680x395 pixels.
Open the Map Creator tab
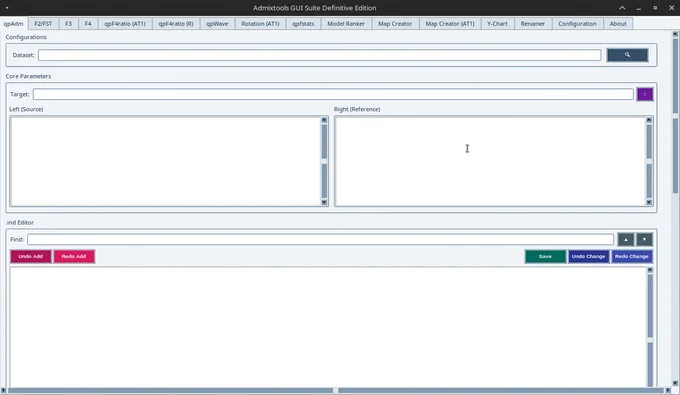coord(395,24)
